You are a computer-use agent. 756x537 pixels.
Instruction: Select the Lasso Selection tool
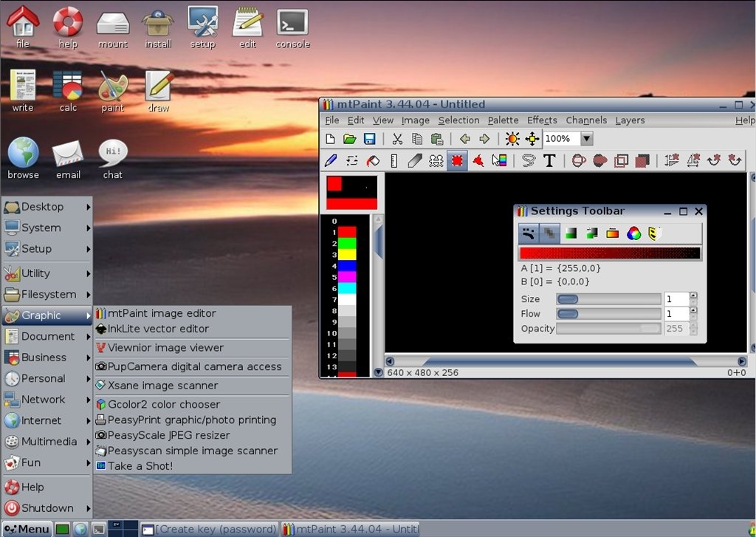[529, 160]
